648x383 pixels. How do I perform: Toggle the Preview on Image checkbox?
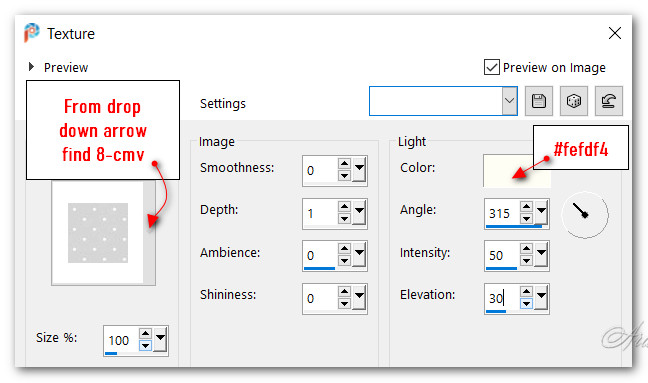491,67
